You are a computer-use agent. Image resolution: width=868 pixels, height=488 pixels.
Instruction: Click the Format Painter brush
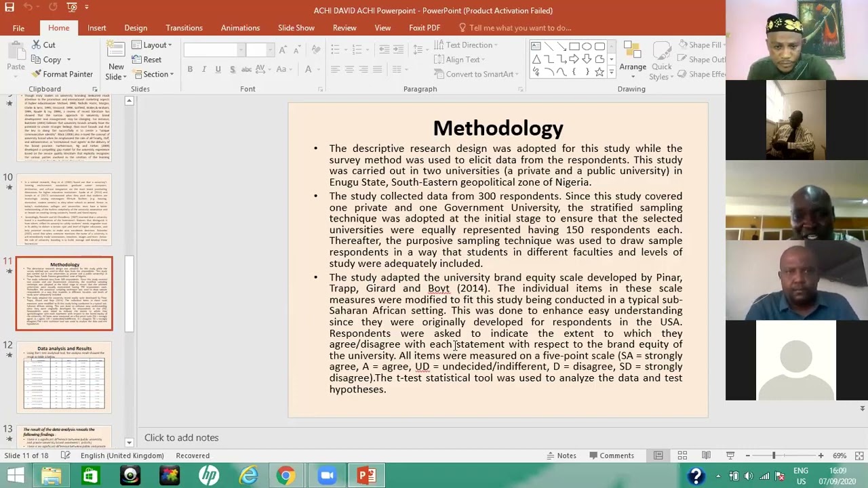coord(62,75)
